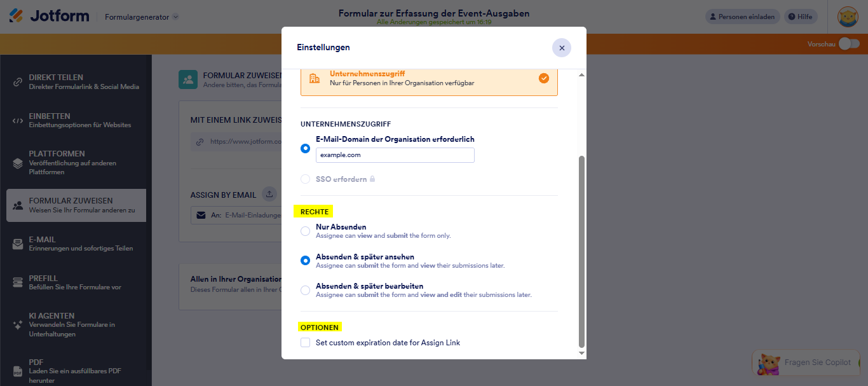Click the link icon next to Direkt Teilen
Screen dimensions: 868x386
coord(18,82)
